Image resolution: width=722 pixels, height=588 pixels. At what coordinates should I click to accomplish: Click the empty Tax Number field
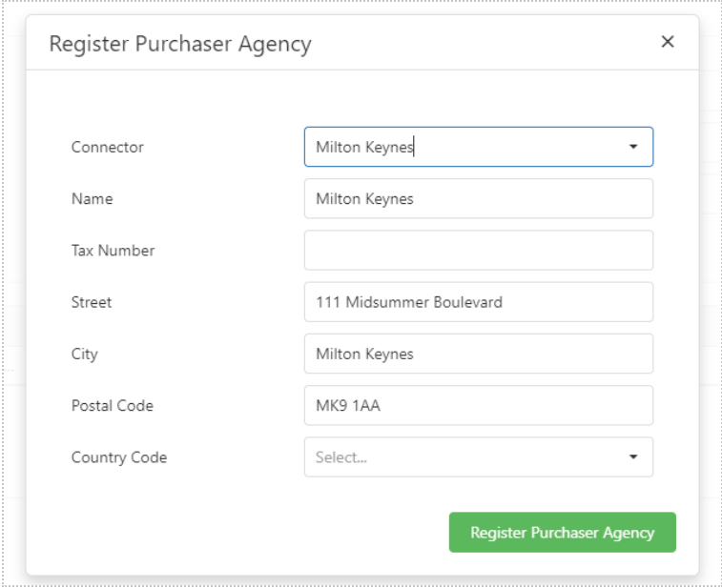(478, 250)
